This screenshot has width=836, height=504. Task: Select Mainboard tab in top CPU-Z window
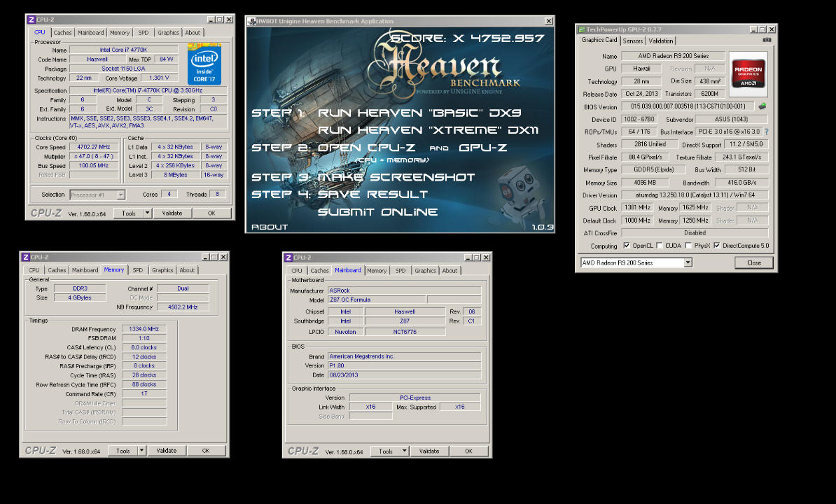coord(90,32)
